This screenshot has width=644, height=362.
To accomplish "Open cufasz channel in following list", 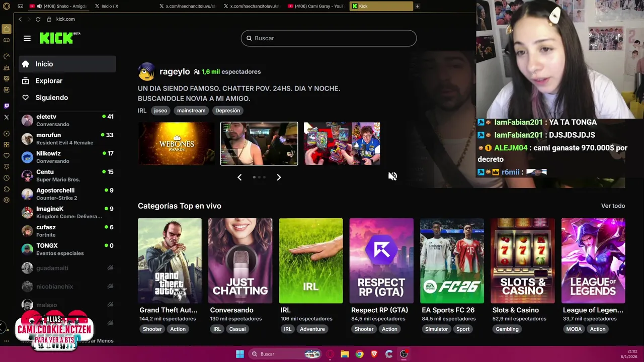I will point(67,231).
